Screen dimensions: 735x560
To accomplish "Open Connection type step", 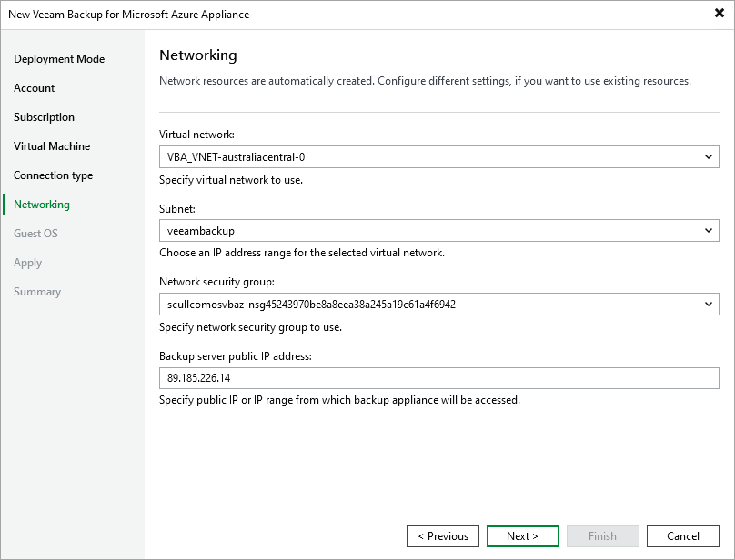I will 54,175.
